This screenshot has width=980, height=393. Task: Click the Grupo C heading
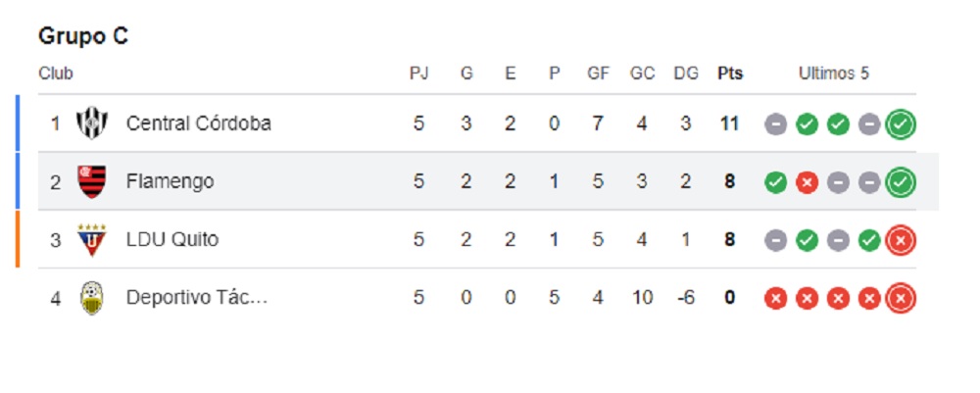tap(83, 36)
